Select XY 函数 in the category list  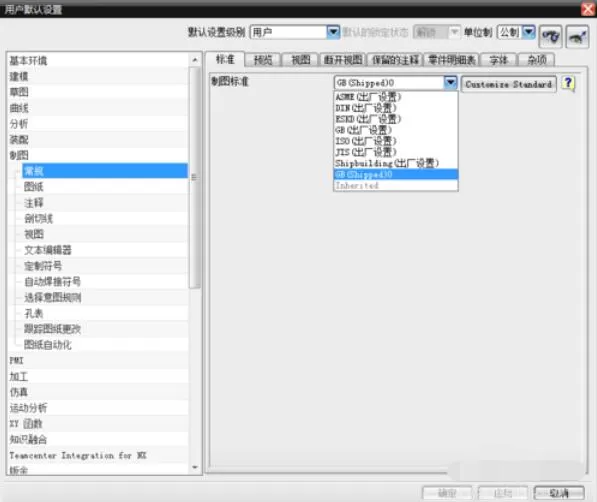point(98,424)
